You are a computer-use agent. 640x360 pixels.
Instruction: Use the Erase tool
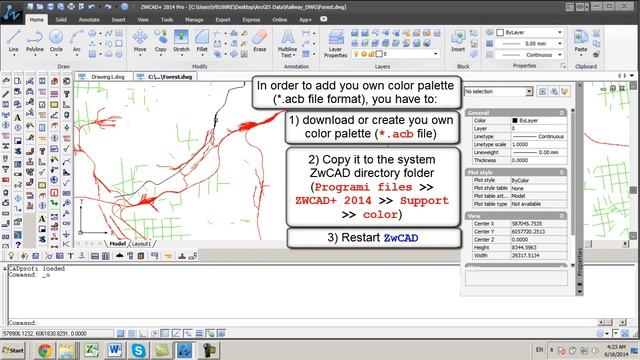260,40
